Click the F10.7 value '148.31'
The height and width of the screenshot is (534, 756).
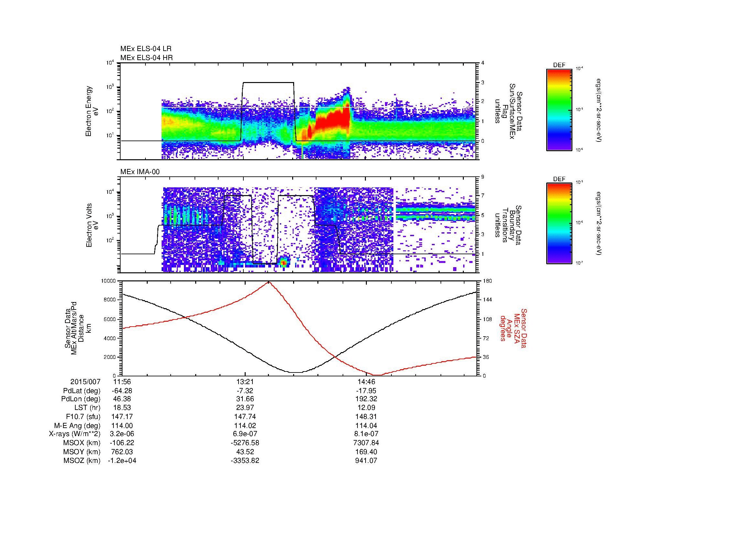point(366,416)
